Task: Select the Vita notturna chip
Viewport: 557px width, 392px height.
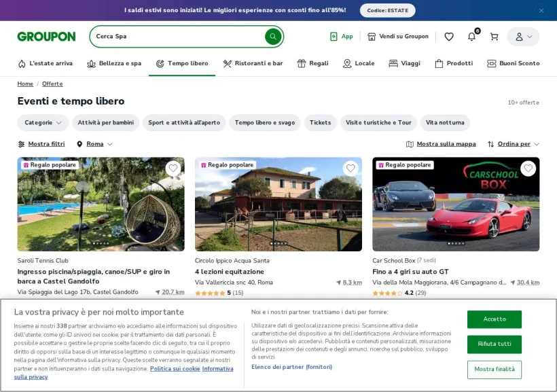Action: pyautogui.click(x=445, y=122)
